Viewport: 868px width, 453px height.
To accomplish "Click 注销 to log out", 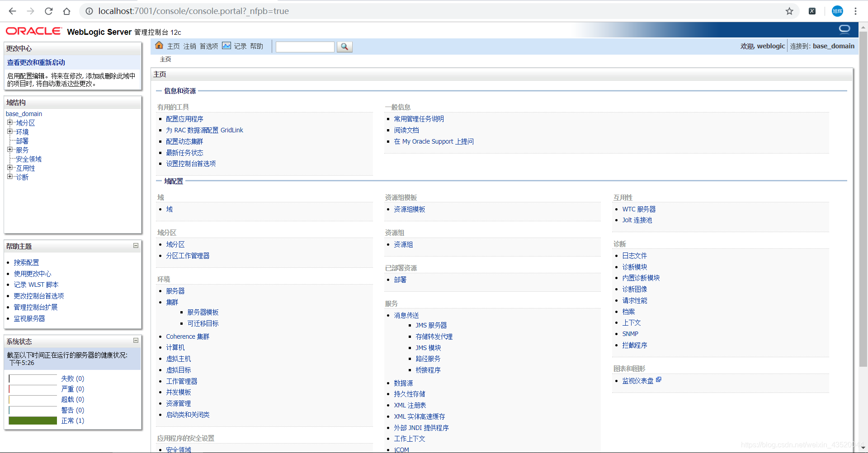I will coord(190,46).
